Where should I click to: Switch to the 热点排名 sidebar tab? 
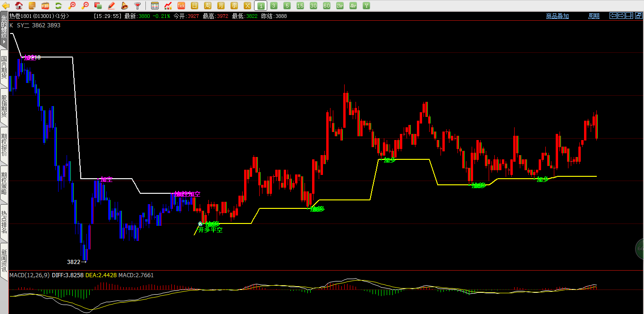click(4, 222)
